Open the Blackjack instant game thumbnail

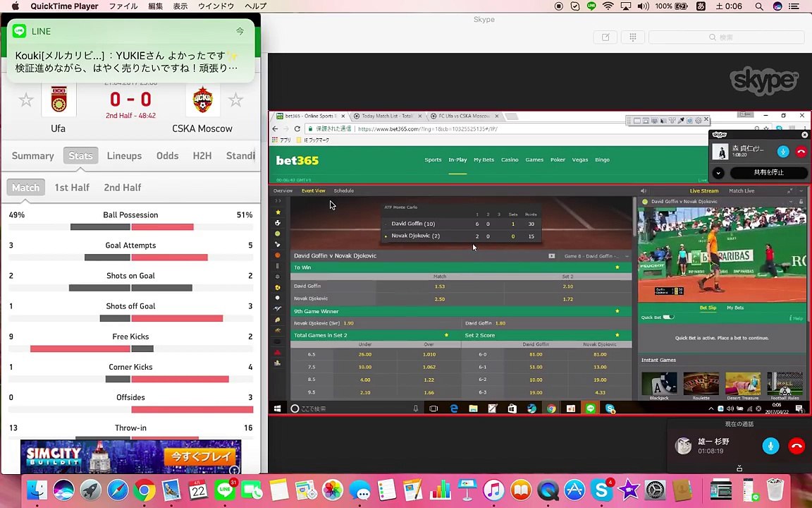[659, 385]
